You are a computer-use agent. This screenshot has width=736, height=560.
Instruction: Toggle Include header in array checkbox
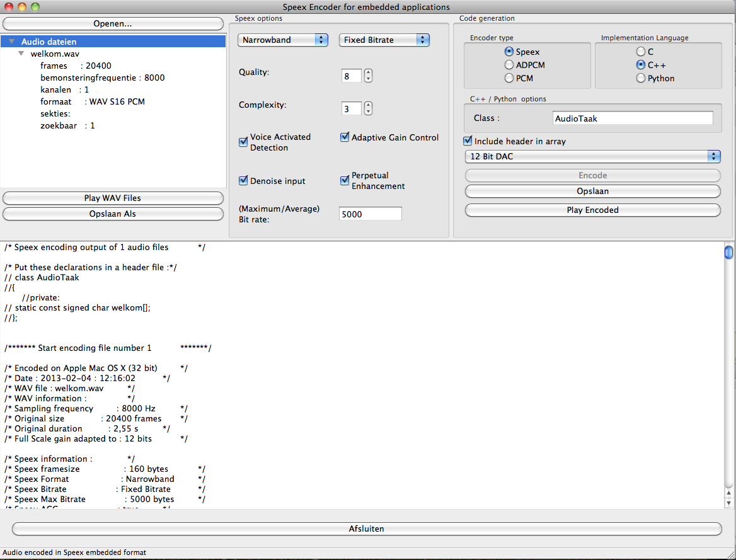point(468,141)
